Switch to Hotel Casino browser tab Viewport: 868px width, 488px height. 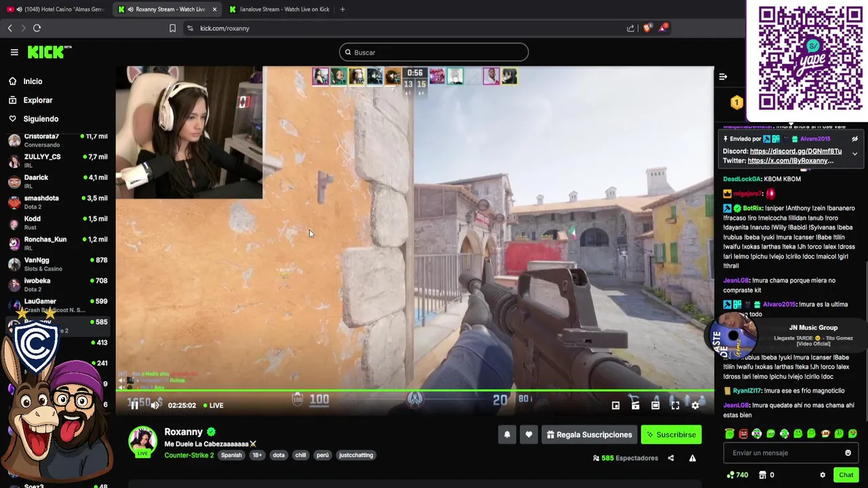(x=56, y=9)
